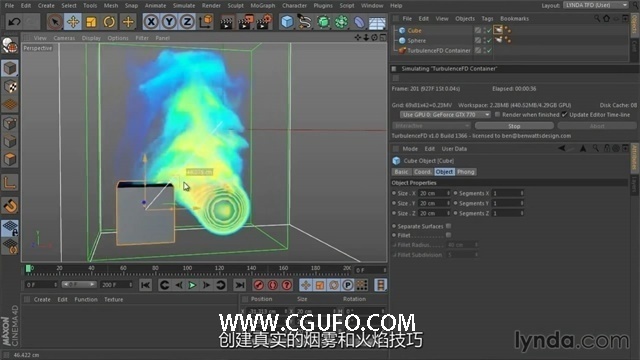Open the Simulate menu
Viewport: 640px width, 360px height.
(184, 6)
